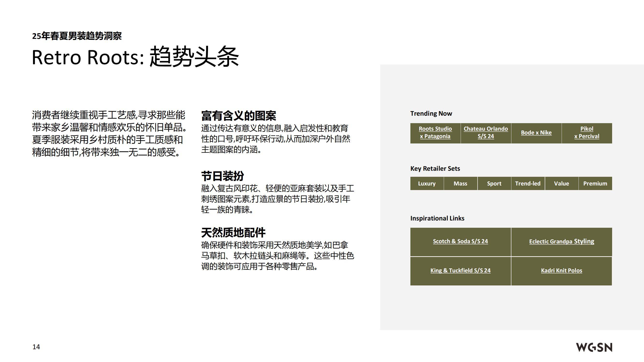
Task: Click the 富有含义的图案 heading
Action: click(x=238, y=115)
